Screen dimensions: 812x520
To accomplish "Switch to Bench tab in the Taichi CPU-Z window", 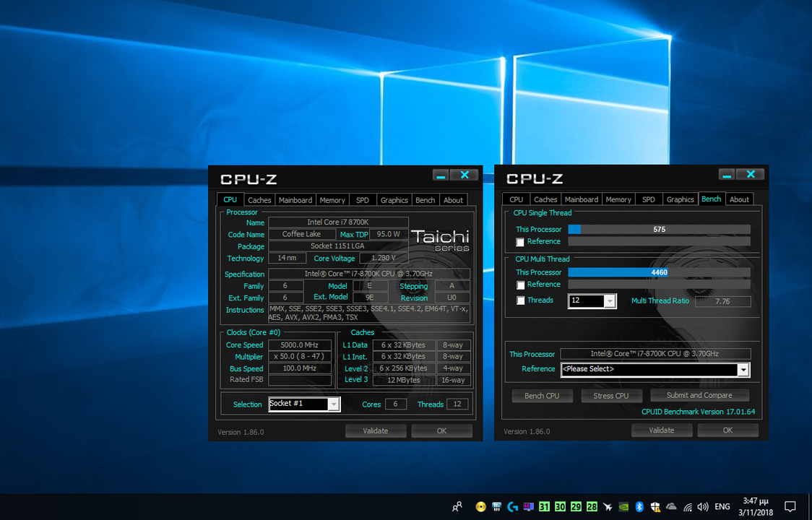I will 426,200.
